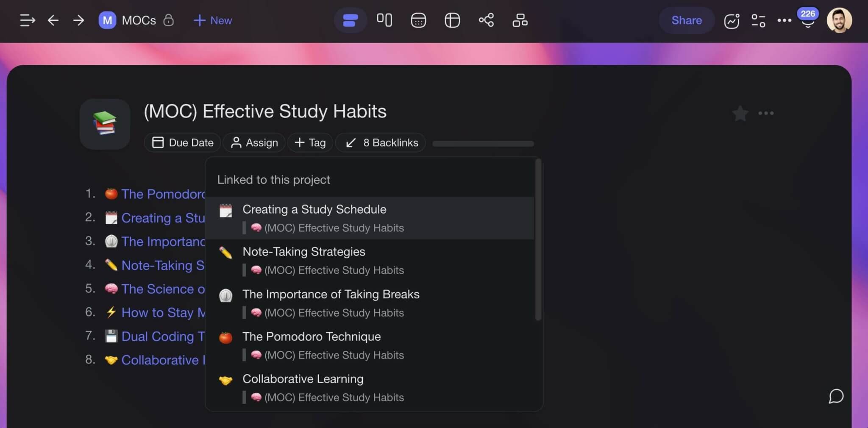
Task: Open list link Note-Taking S item 4
Action: (x=163, y=265)
